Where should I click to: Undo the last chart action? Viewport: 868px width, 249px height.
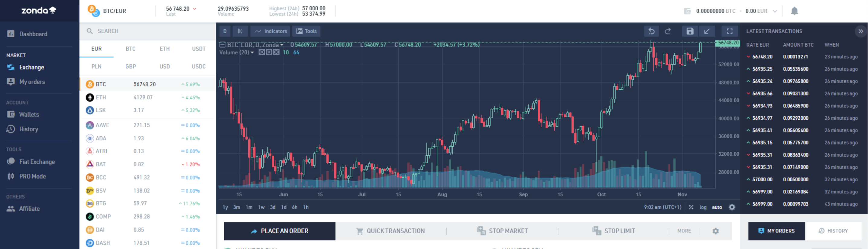pyautogui.click(x=651, y=31)
